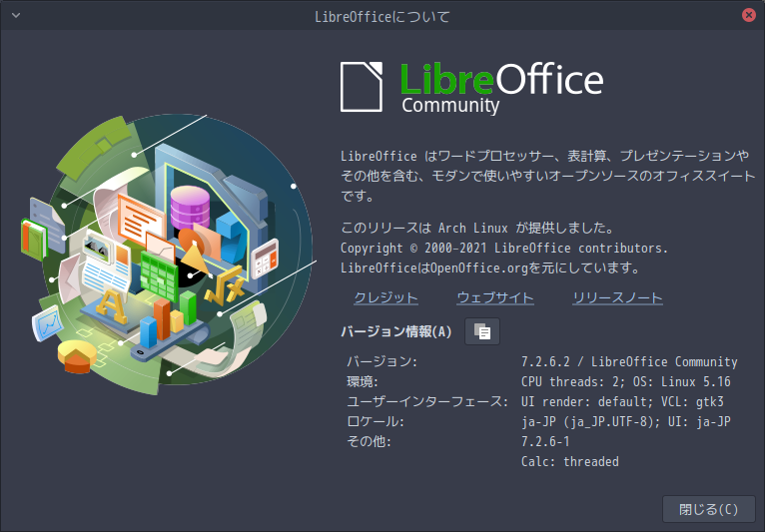
Task: Click the 閉じる(C) button
Action: tap(709, 509)
